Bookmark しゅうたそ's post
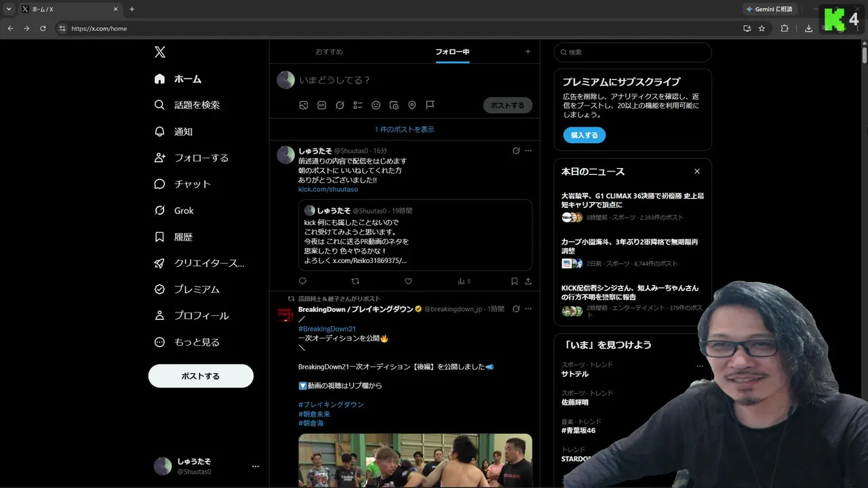Viewport: 868px width, 488px height. pos(515,281)
